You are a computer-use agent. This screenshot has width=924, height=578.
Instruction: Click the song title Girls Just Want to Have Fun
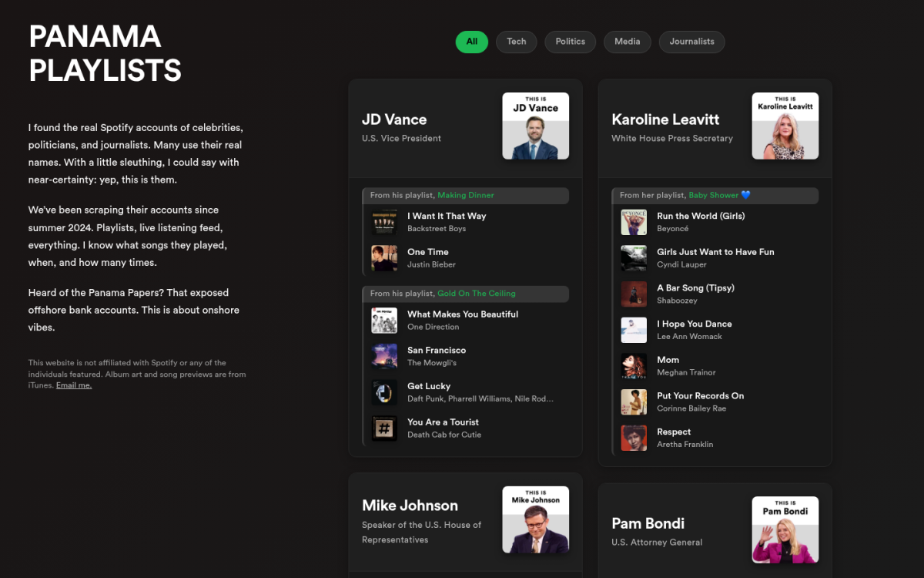[x=715, y=252]
